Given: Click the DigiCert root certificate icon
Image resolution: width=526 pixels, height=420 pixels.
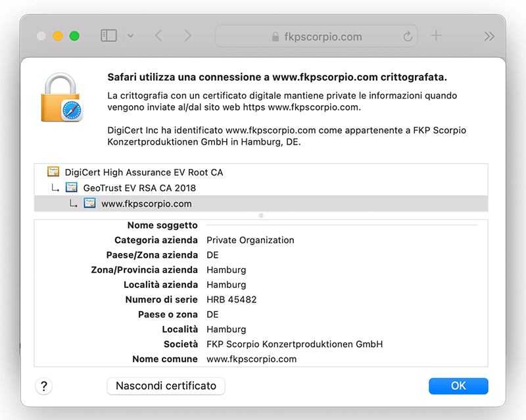Looking at the screenshot, I should [53, 172].
